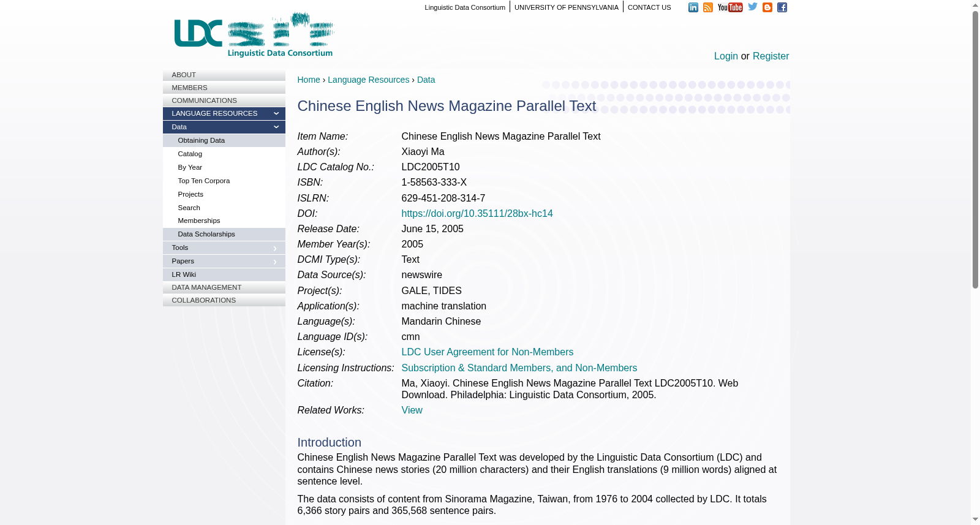This screenshot has width=980, height=525.
Task: Open the Facebook icon
Action: click(782, 7)
